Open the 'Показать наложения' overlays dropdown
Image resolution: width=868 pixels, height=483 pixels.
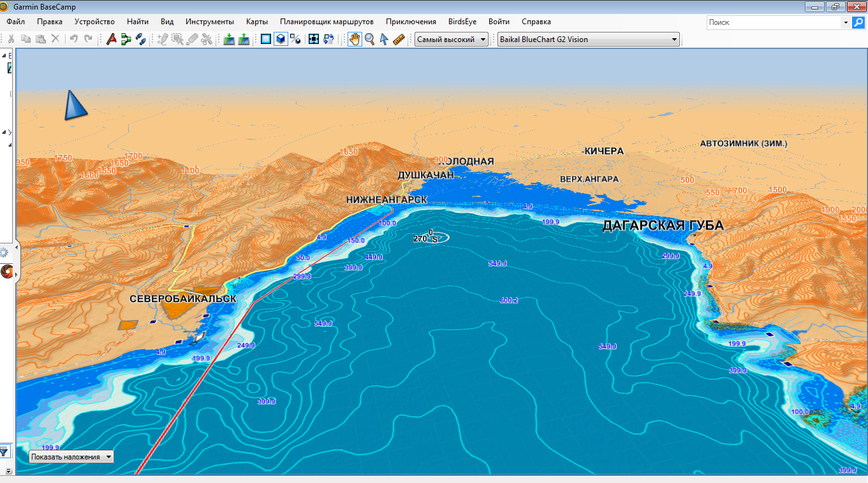(71, 457)
